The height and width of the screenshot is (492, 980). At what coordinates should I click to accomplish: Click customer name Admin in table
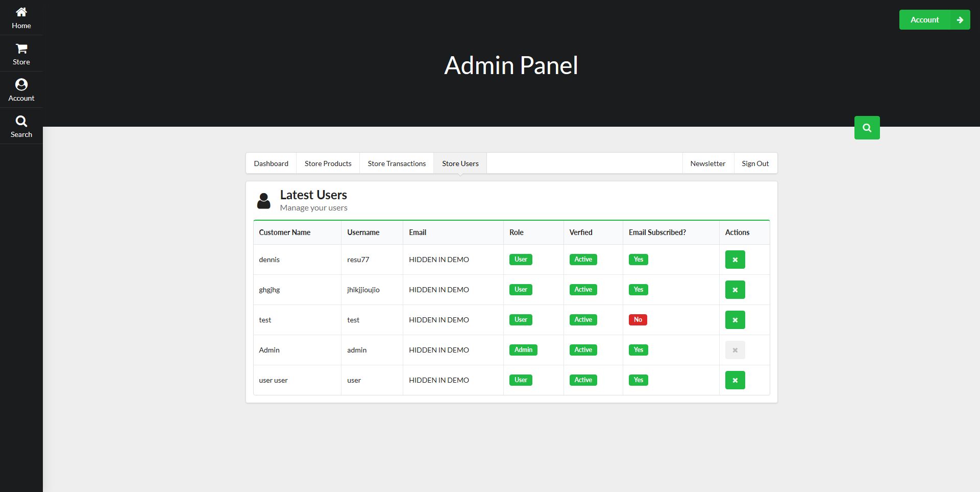pyautogui.click(x=269, y=350)
